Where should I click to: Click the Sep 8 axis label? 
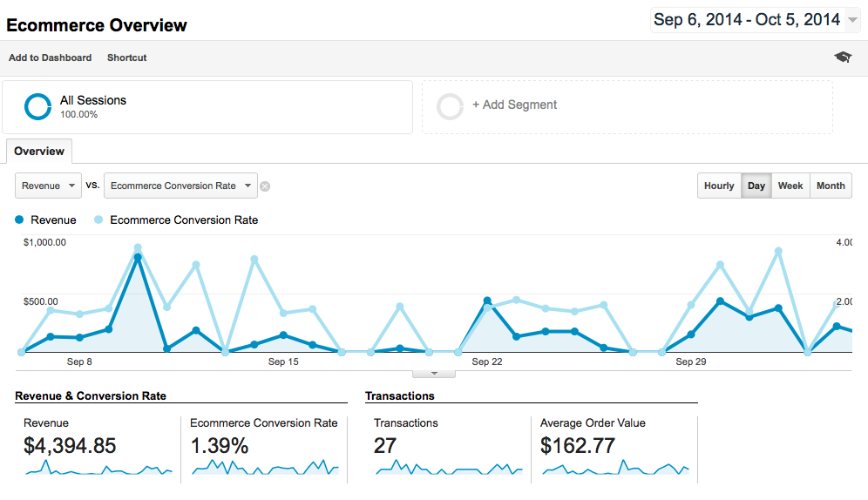[79, 361]
